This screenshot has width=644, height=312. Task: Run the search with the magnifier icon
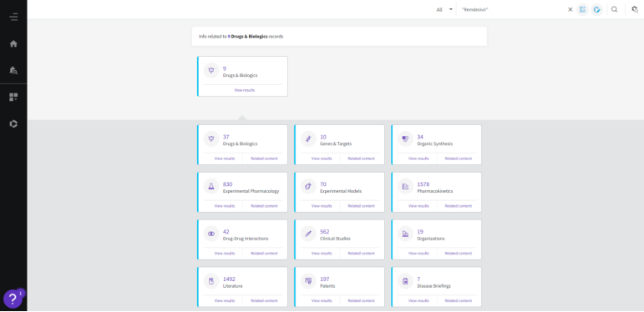pyautogui.click(x=615, y=9)
